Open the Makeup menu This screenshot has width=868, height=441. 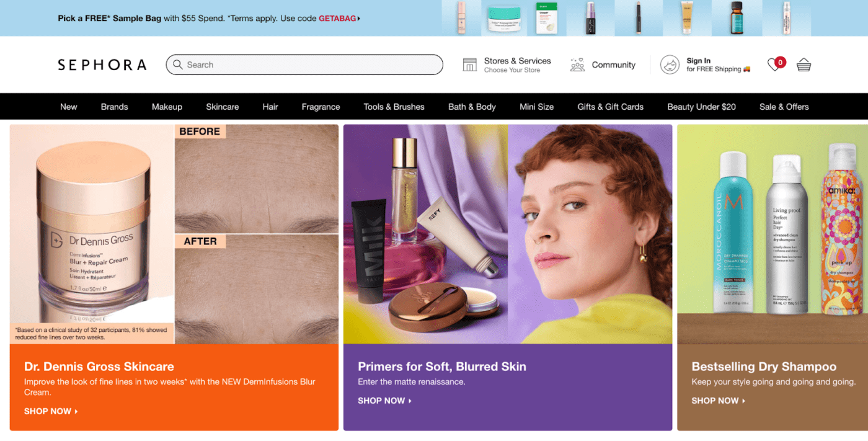click(167, 107)
